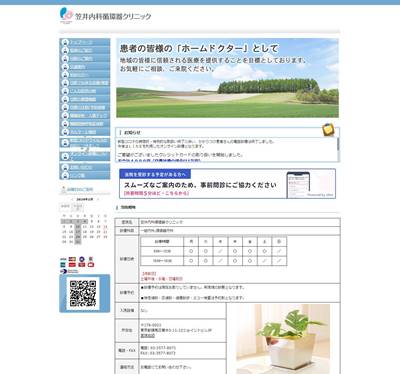Screen dimensions: 400x374
Task: Go to the previous month in the calendar
Action: 72,199
